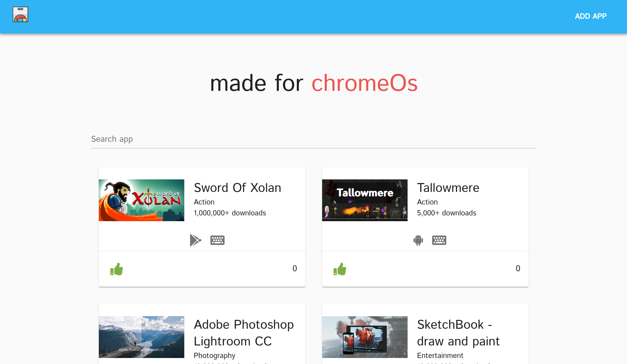Open the Sword Of Xolan app title
This screenshot has height=364, width=627.
pyautogui.click(x=237, y=187)
